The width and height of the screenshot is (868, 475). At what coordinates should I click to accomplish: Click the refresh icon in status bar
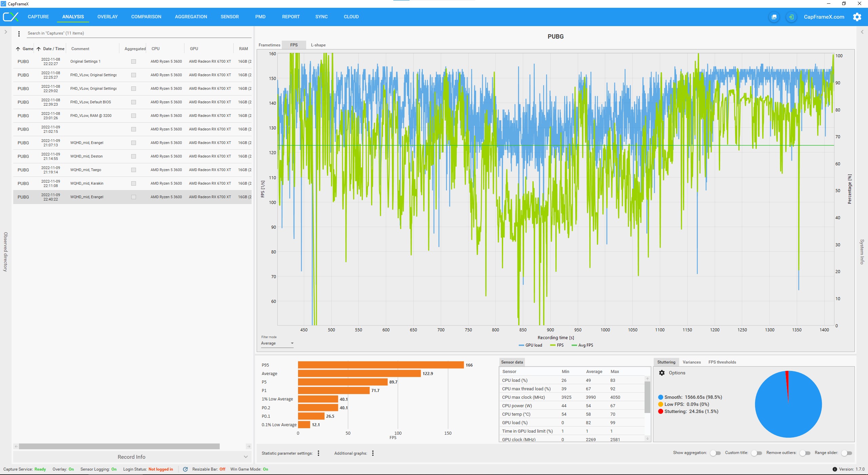point(185,469)
